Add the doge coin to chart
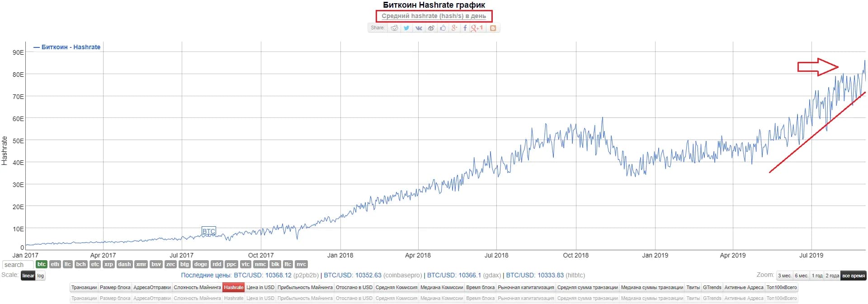The height and width of the screenshot is (304, 868). coord(200,264)
